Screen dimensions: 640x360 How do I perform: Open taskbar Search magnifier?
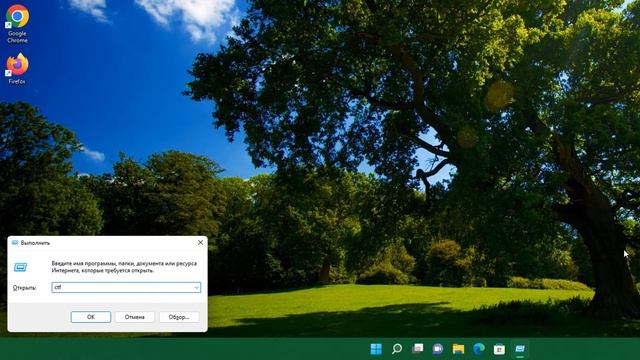(x=397, y=349)
